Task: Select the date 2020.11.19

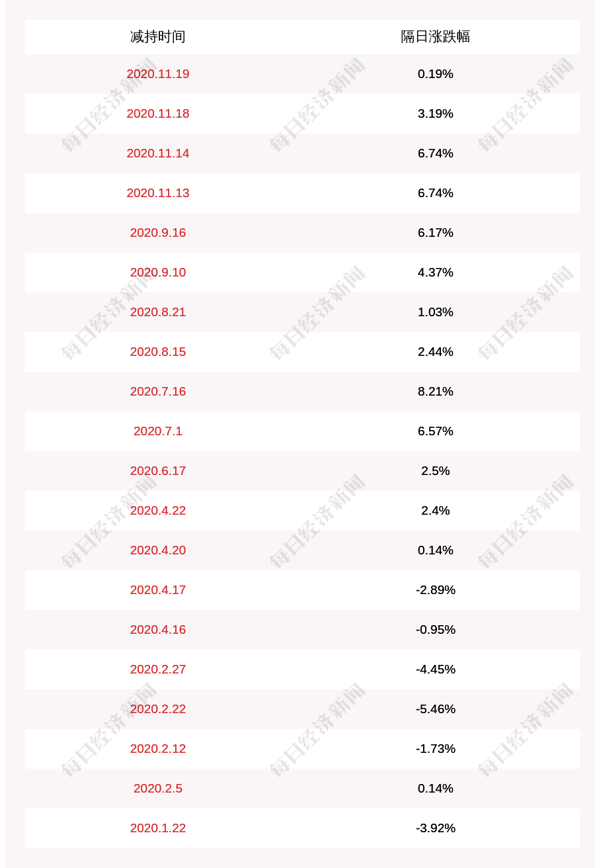Action: (157, 73)
